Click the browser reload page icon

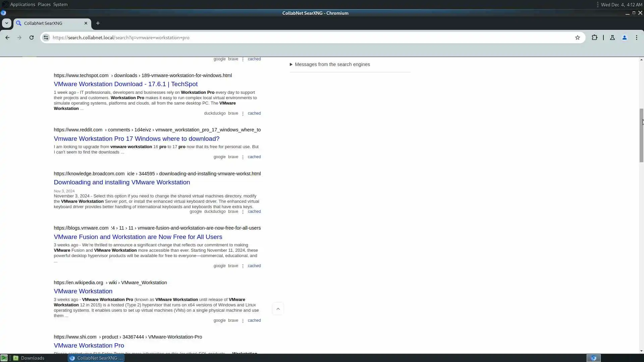click(32, 38)
